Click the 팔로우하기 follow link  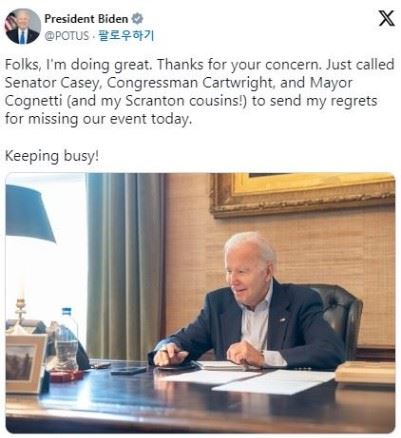(125, 35)
